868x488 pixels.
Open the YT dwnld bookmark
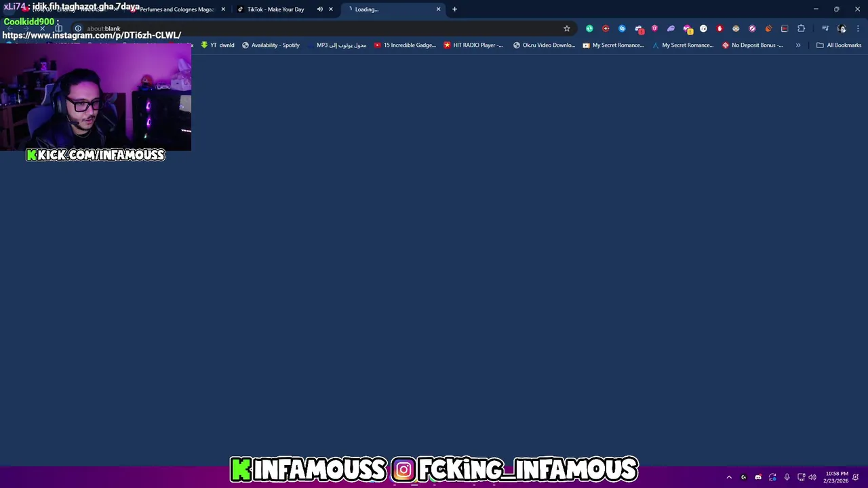pyautogui.click(x=218, y=45)
